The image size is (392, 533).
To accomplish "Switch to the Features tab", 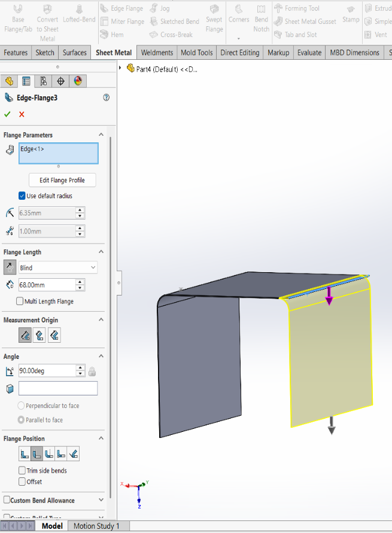I will 16,53.
